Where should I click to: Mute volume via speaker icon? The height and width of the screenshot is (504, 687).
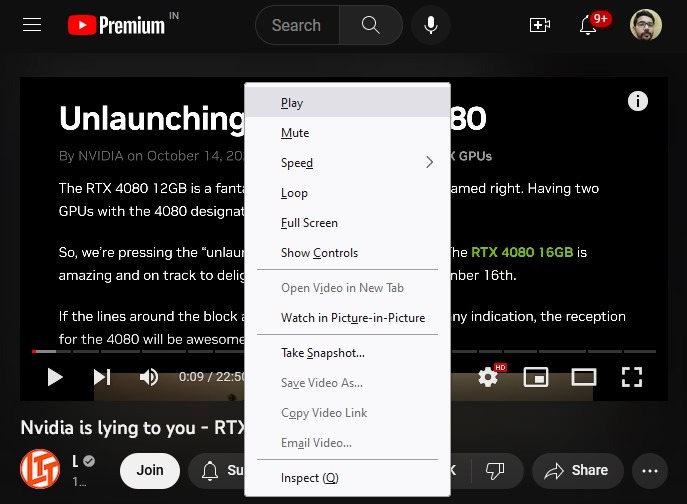149,377
